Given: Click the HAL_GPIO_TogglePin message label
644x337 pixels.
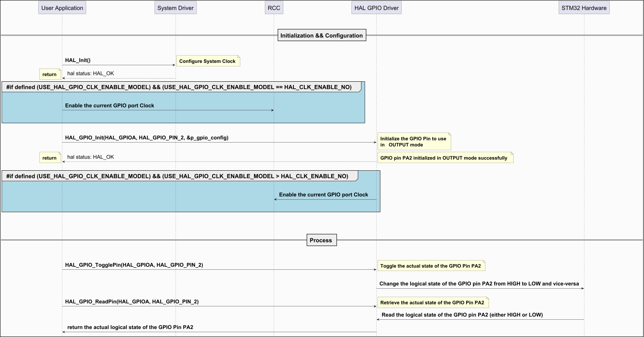Looking at the screenshot, I should pyautogui.click(x=134, y=265).
